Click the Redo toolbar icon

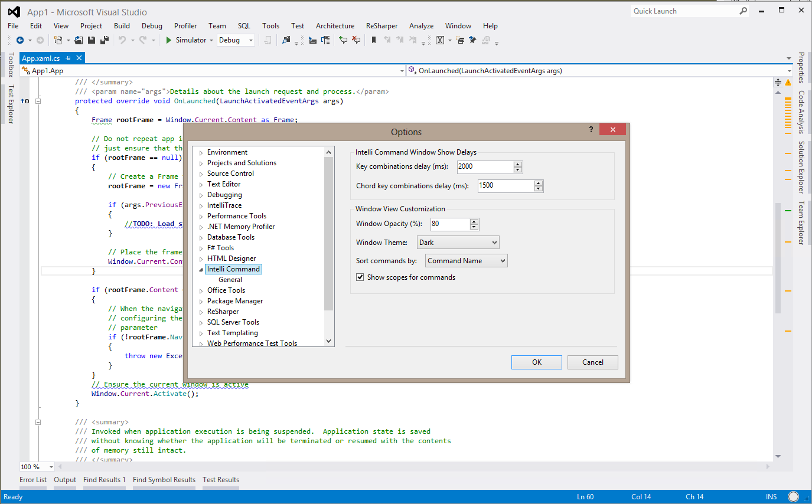144,40
